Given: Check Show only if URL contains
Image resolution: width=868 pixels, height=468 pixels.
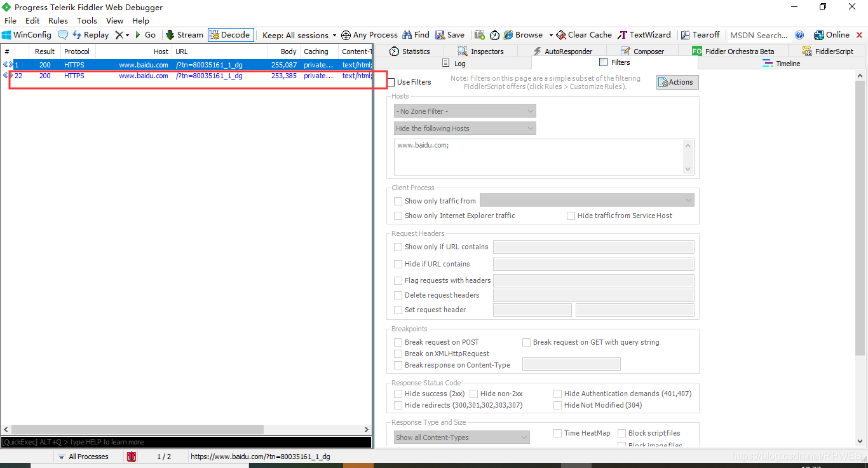Looking at the screenshot, I should click(398, 247).
